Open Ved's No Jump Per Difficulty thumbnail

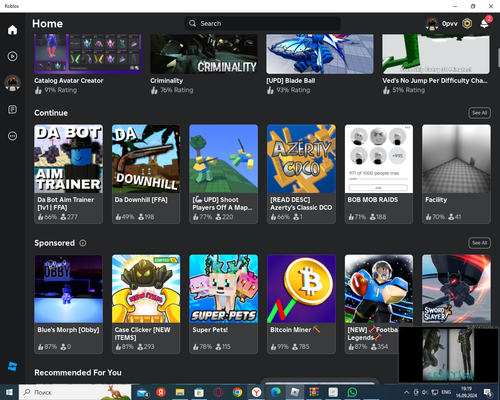tap(436, 54)
